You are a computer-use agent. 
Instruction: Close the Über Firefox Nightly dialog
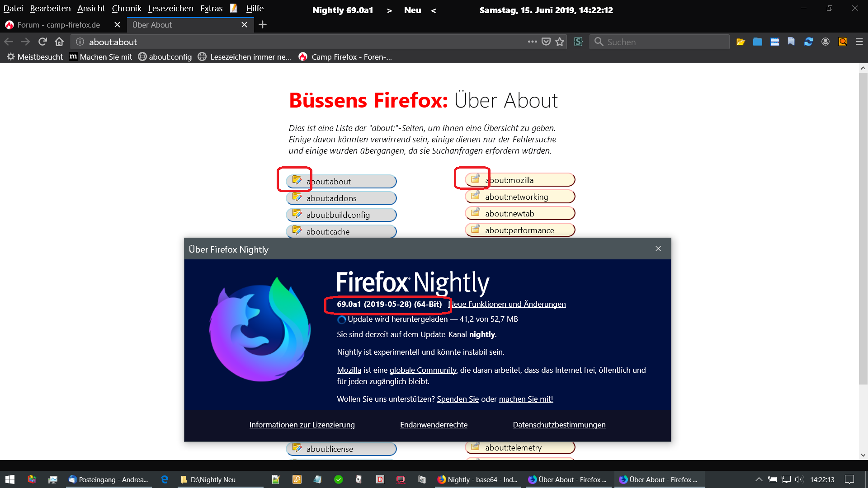(x=658, y=249)
